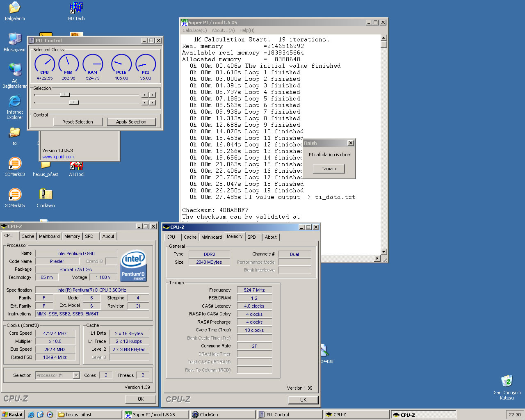
Task: Click Tamam in the Finish dialog
Action: tap(329, 169)
